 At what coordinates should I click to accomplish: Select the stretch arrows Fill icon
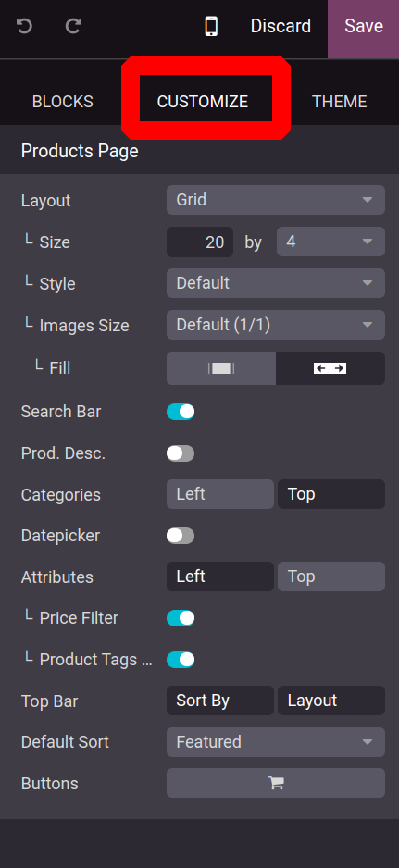pyautogui.click(x=330, y=368)
